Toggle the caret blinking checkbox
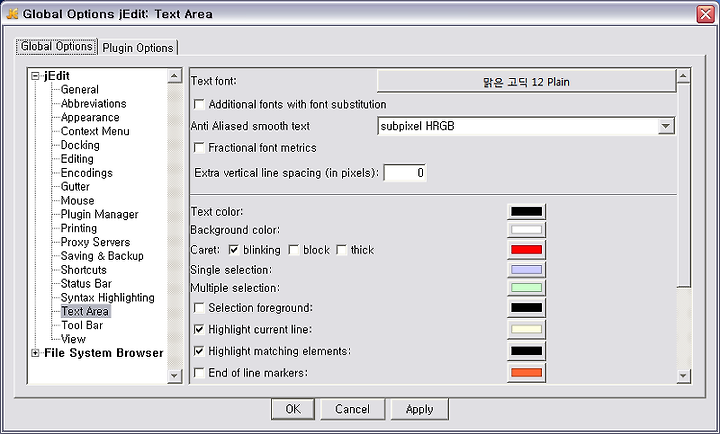Image resolution: width=720 pixels, height=434 pixels. coord(234,250)
